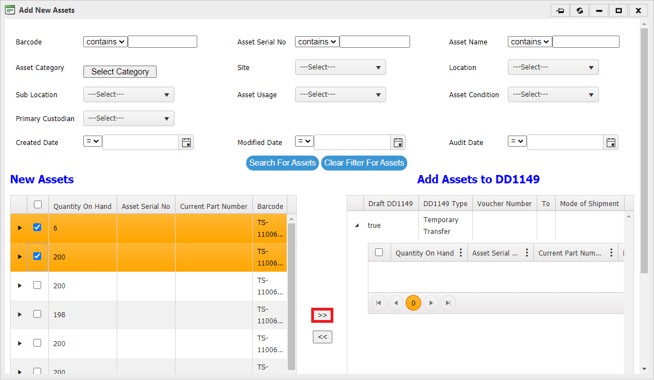The image size is (654, 380).
Task: Open the Primary Custodian dropdown
Action: click(x=129, y=118)
